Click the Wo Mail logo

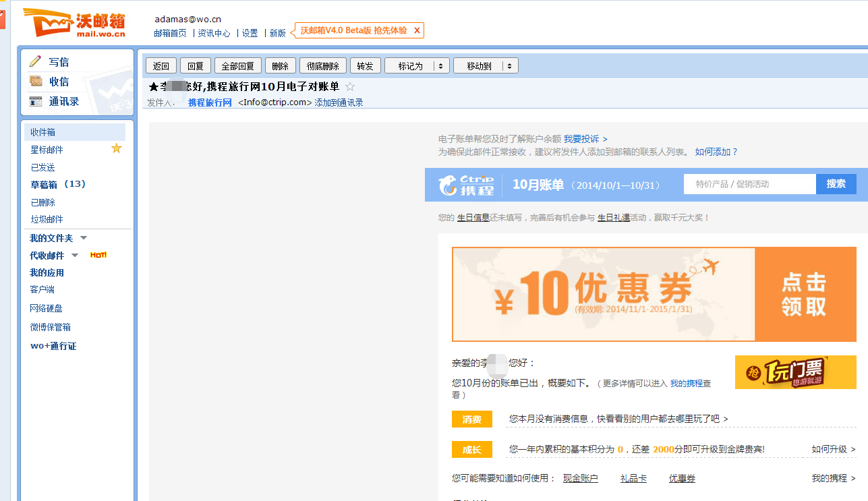pyautogui.click(x=76, y=22)
